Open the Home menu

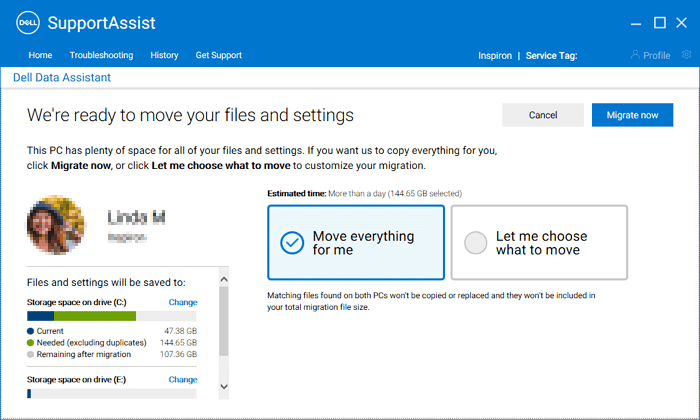pos(41,55)
